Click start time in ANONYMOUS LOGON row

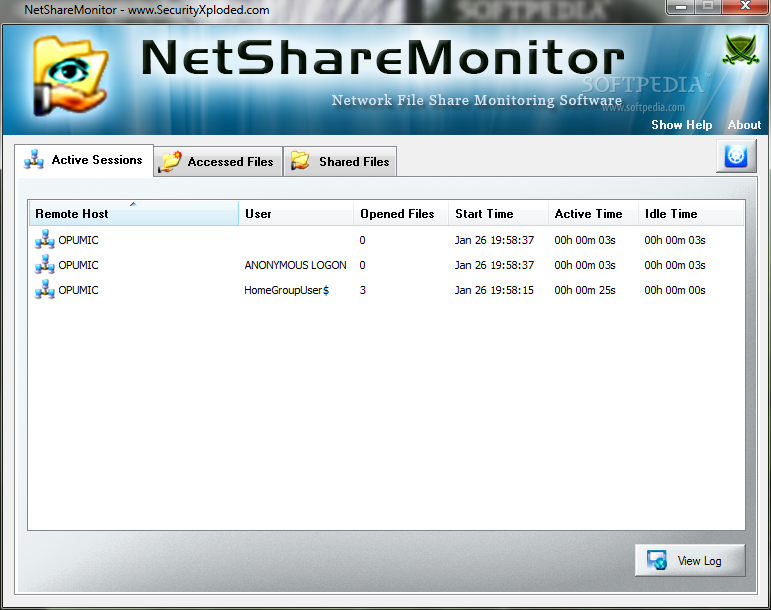point(494,265)
